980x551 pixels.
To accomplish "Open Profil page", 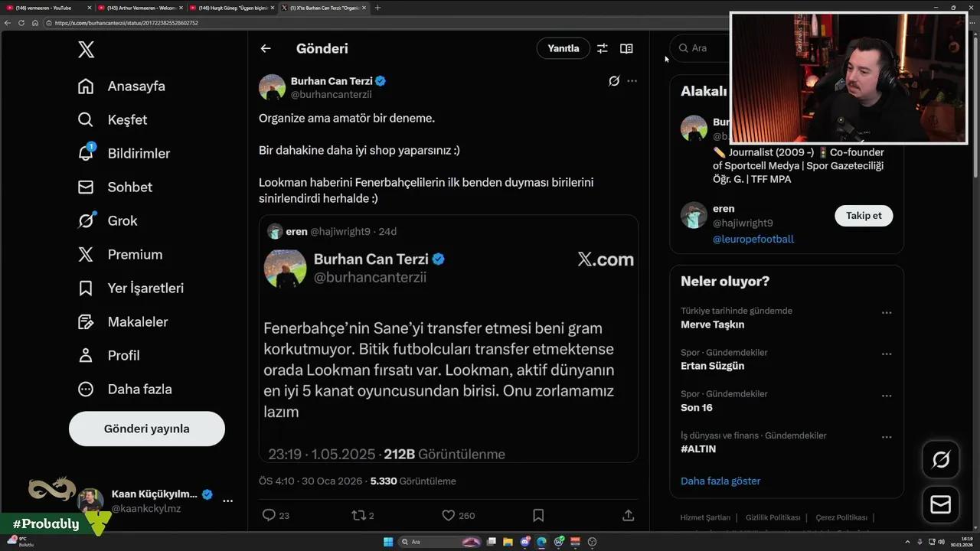I will coord(109,356).
